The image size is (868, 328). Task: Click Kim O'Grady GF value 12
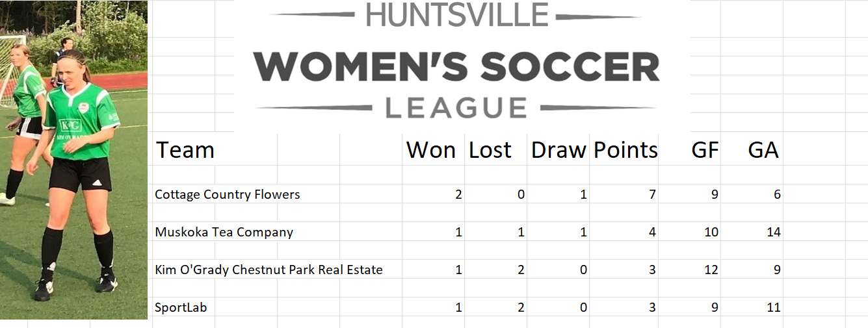711,270
